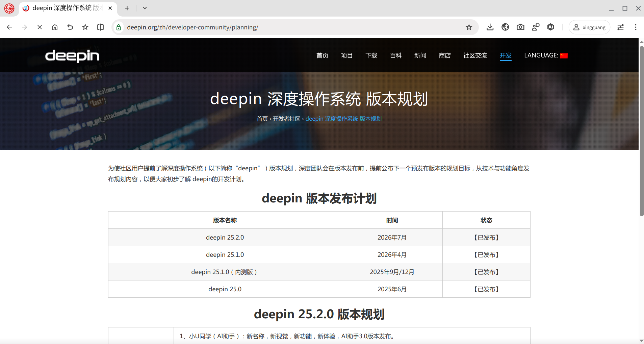Close the deepin tab
This screenshot has height=344, width=644.
110,8
